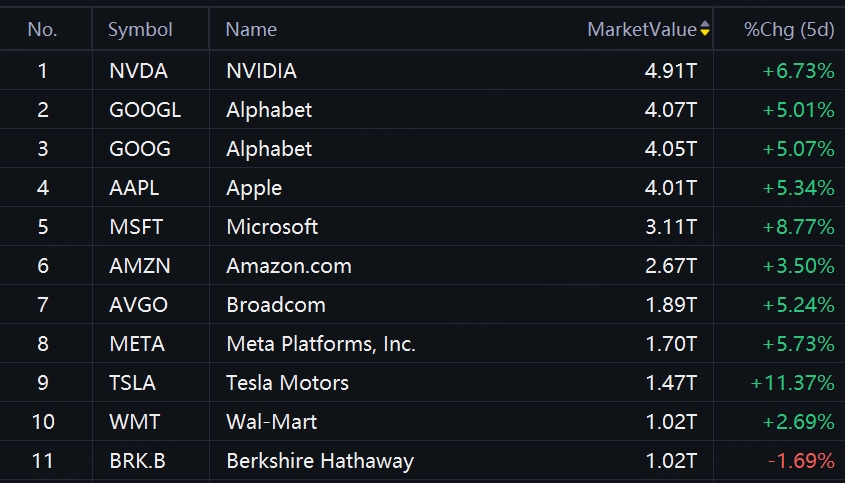Open the Amazon.com stock name
Image resolution: width=845 pixels, height=483 pixels.
289,266
